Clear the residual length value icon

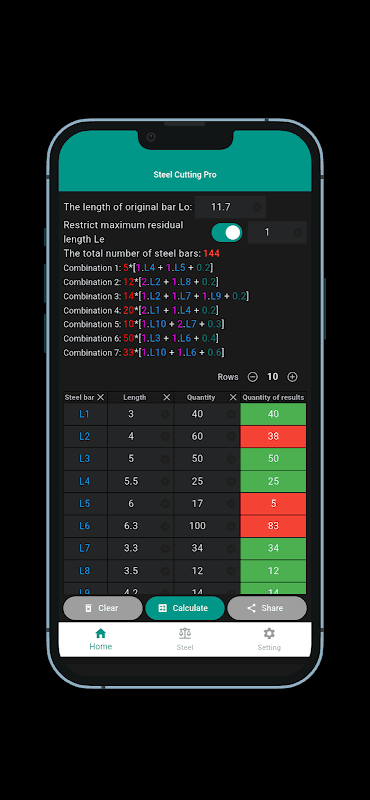tap(298, 233)
